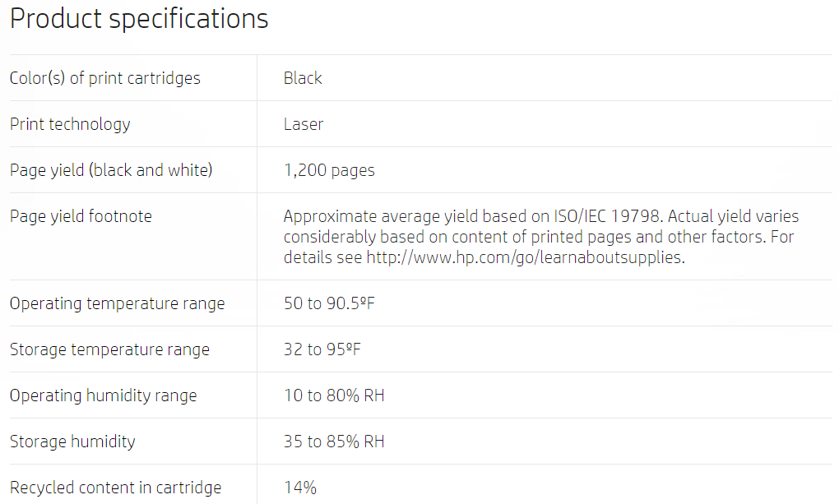Click the 1,200 pages yield value
Viewport: 839px width, 504px height.
pyautogui.click(x=329, y=170)
